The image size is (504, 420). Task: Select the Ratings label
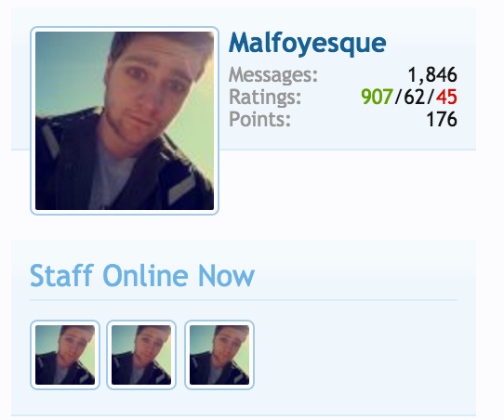(x=265, y=98)
